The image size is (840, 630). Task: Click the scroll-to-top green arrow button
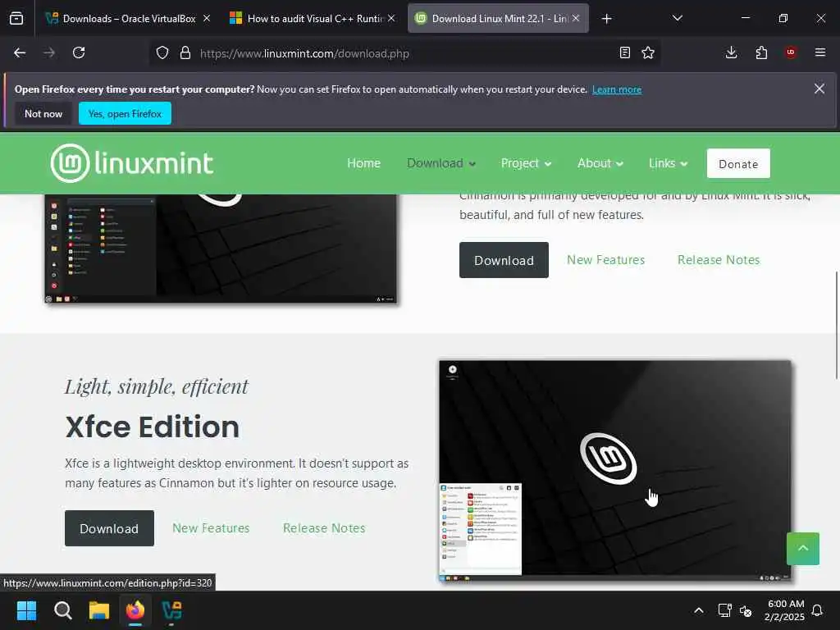(x=802, y=549)
